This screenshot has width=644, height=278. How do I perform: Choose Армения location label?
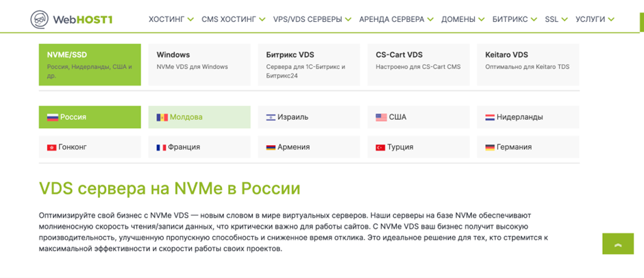tap(294, 147)
